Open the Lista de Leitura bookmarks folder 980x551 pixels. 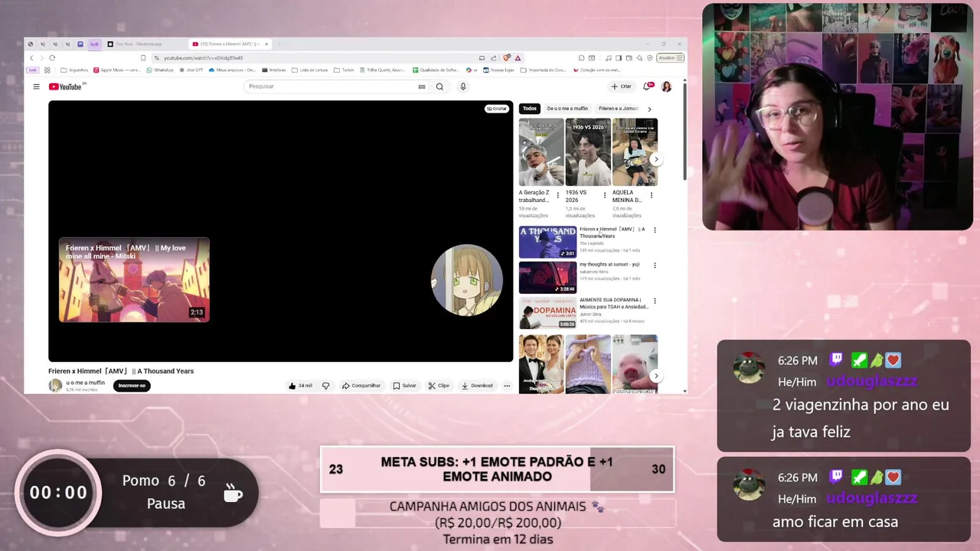[310, 70]
